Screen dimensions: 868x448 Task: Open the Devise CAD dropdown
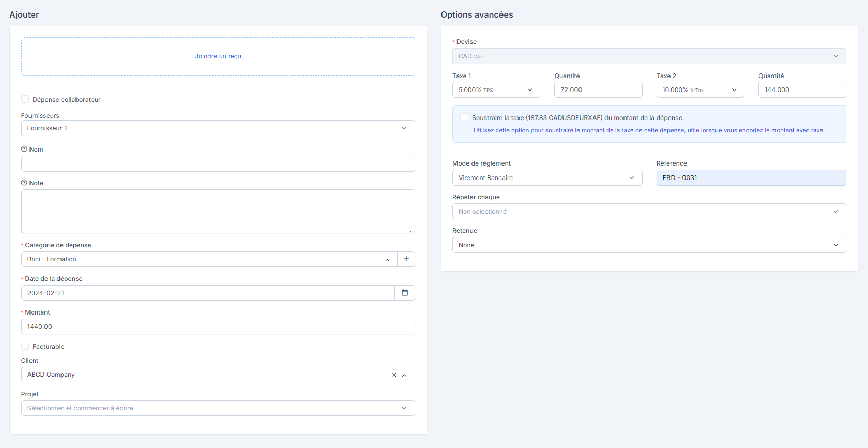point(649,56)
